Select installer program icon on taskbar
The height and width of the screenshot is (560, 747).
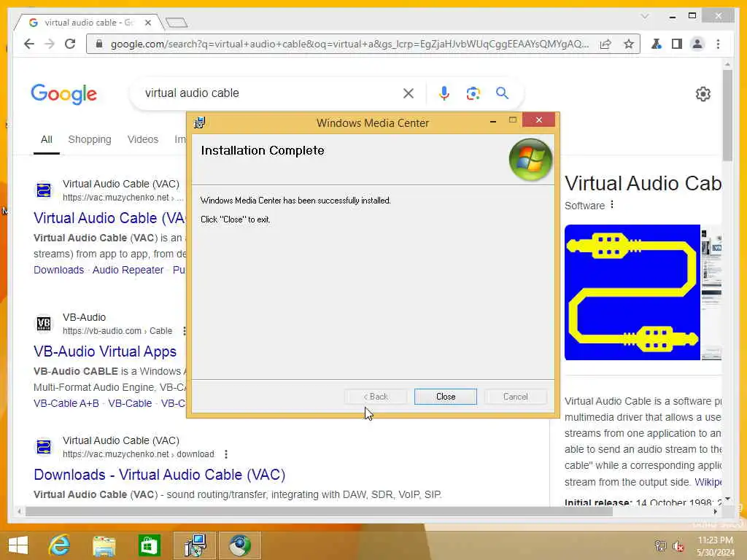(x=195, y=545)
